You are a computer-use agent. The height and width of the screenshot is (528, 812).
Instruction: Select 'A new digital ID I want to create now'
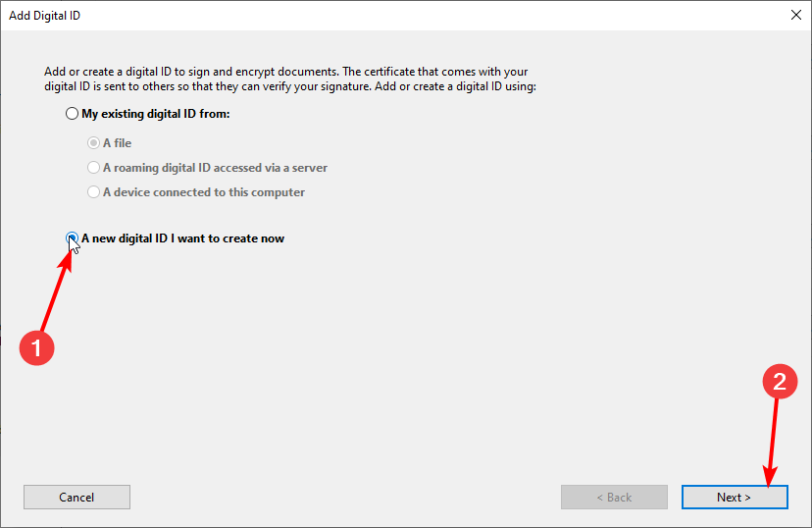pos(72,238)
